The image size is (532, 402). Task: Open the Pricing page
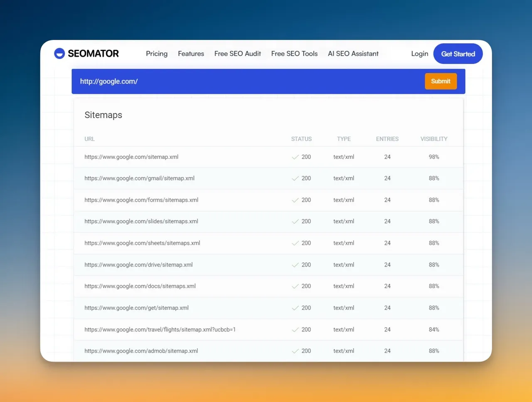[x=157, y=54]
